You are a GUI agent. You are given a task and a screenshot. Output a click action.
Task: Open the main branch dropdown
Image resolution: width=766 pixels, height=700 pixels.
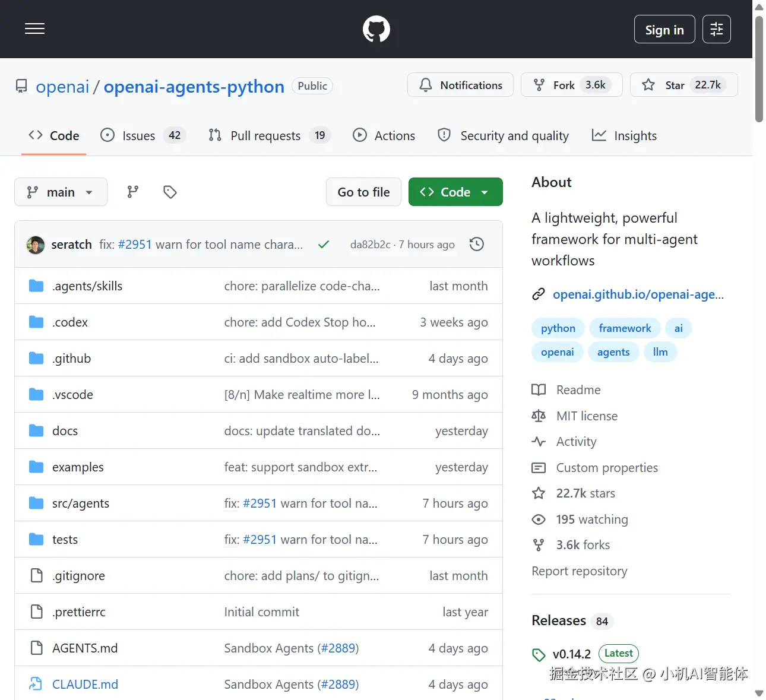pos(61,192)
